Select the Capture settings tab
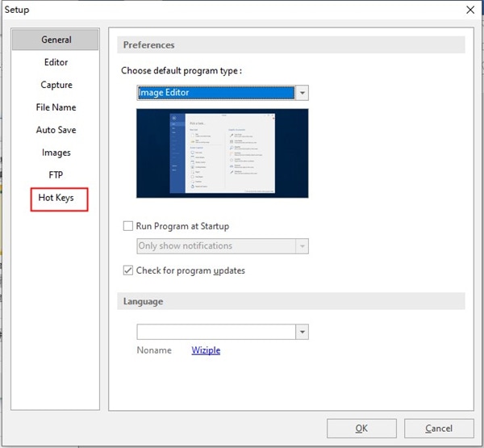The image size is (484, 448). pos(56,85)
